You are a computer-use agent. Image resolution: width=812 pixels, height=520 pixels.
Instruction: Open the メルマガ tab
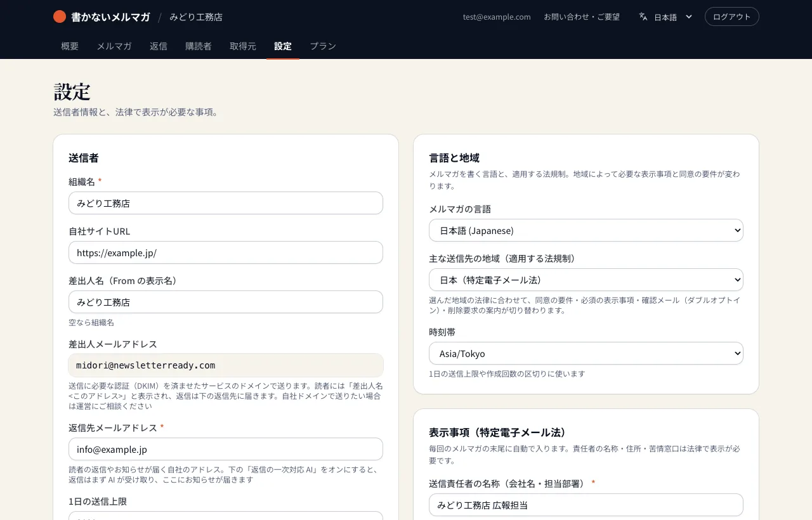point(114,46)
